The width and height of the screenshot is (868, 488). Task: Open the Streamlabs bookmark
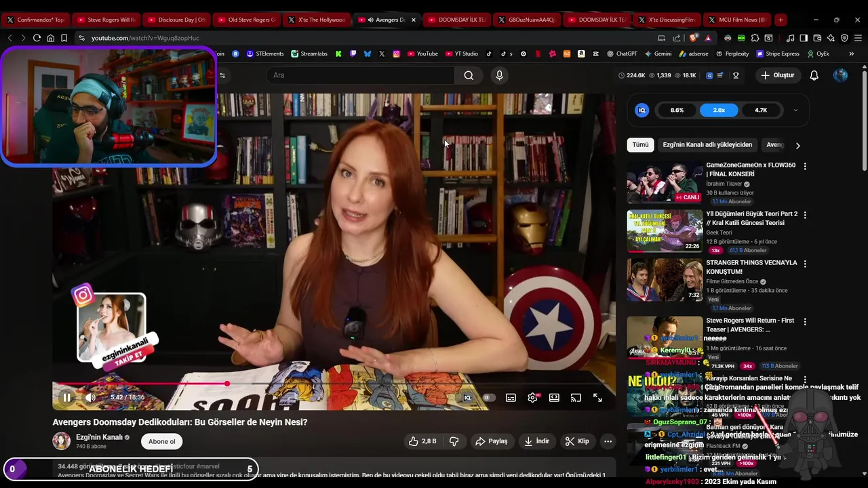click(x=309, y=54)
